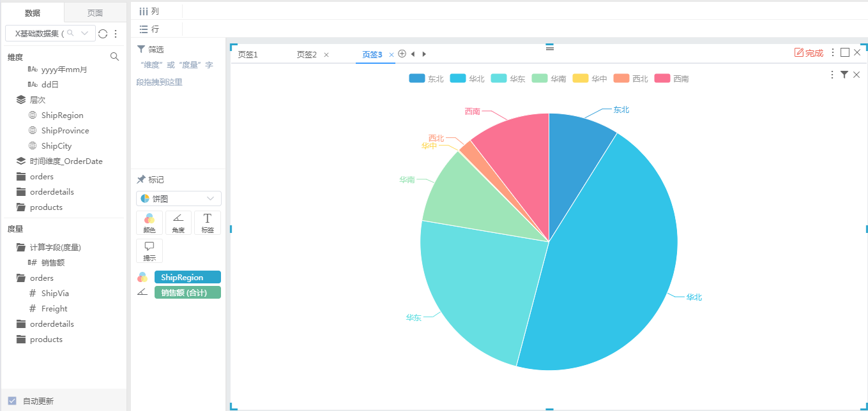Click the 角度 angle mark button
The image size is (868, 411).
pyautogui.click(x=178, y=222)
